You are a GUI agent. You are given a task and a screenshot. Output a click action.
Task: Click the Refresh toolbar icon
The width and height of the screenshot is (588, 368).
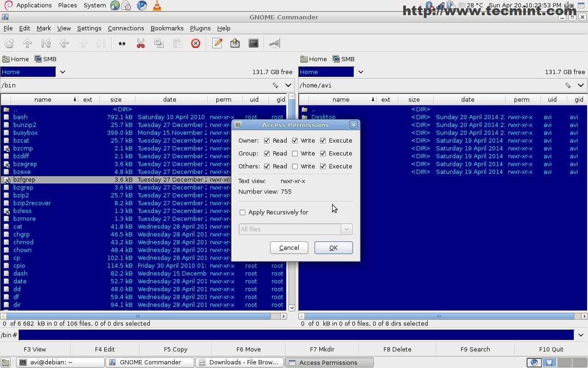pos(9,44)
